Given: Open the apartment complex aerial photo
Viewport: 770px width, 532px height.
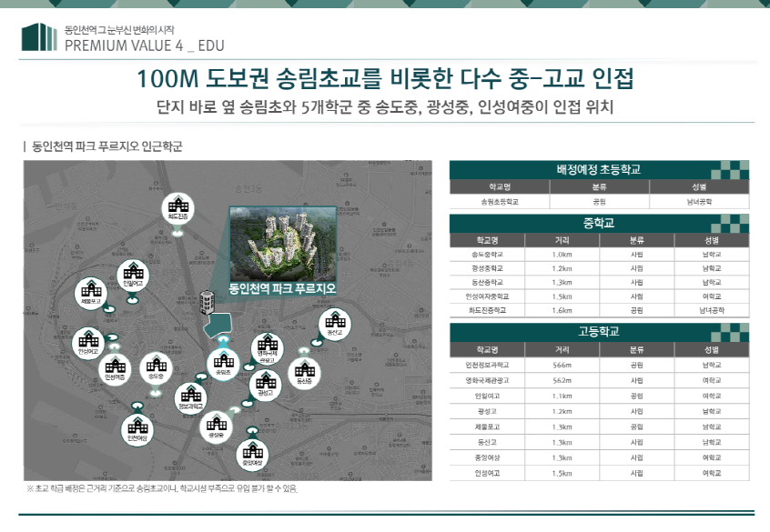Looking at the screenshot, I should 280,242.
